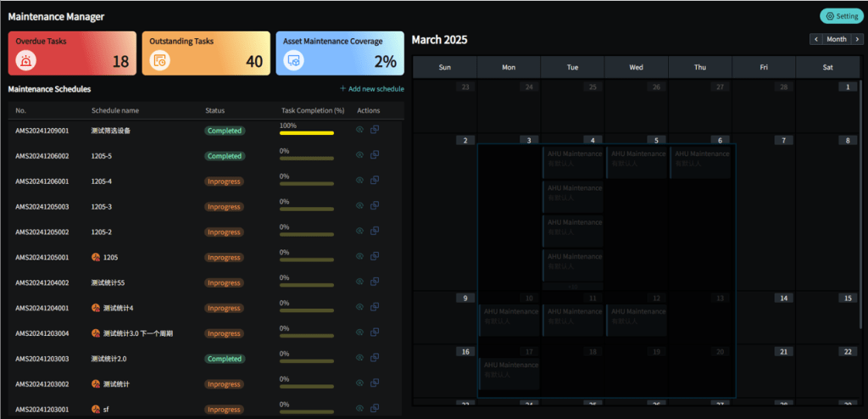This screenshot has width=868, height=419.
Task: Open the Setting button
Action: coord(842,16)
